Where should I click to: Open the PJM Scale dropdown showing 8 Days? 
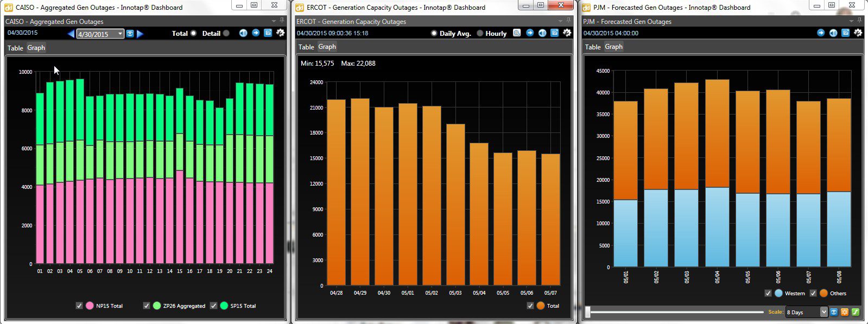pos(806,312)
